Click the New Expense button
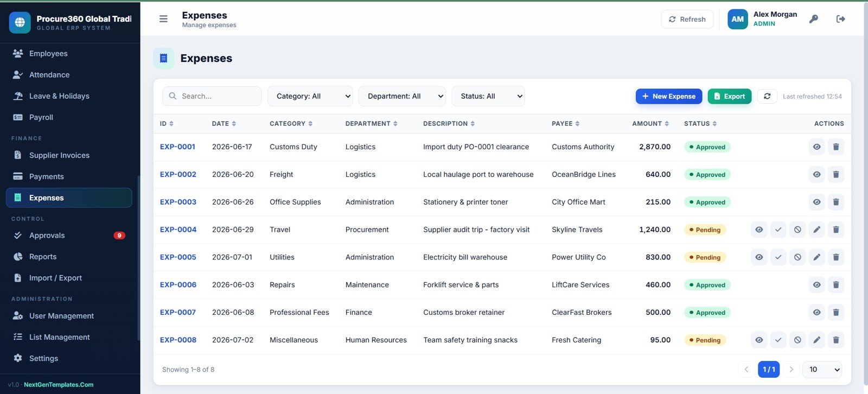This screenshot has height=394, width=868. 669,96
